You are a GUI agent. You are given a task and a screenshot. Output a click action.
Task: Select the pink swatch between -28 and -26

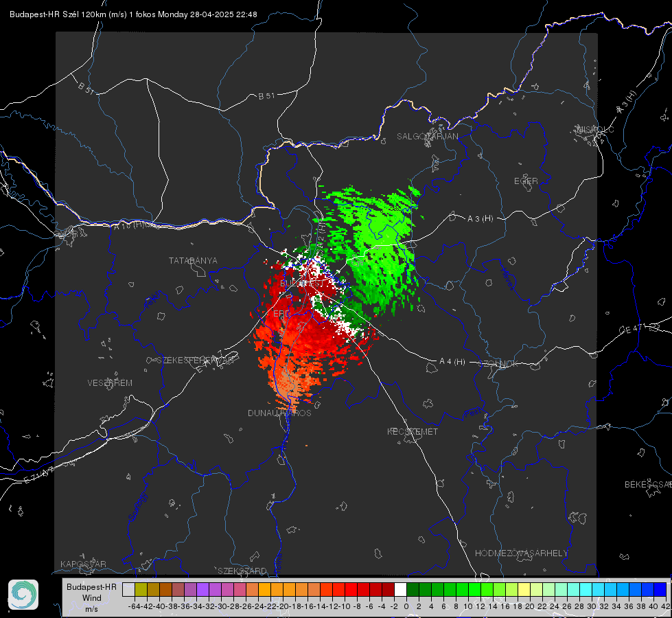coord(240,589)
